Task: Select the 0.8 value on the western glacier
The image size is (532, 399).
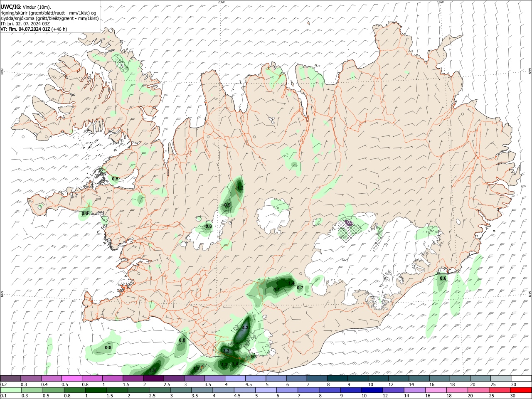Action: tap(209, 226)
